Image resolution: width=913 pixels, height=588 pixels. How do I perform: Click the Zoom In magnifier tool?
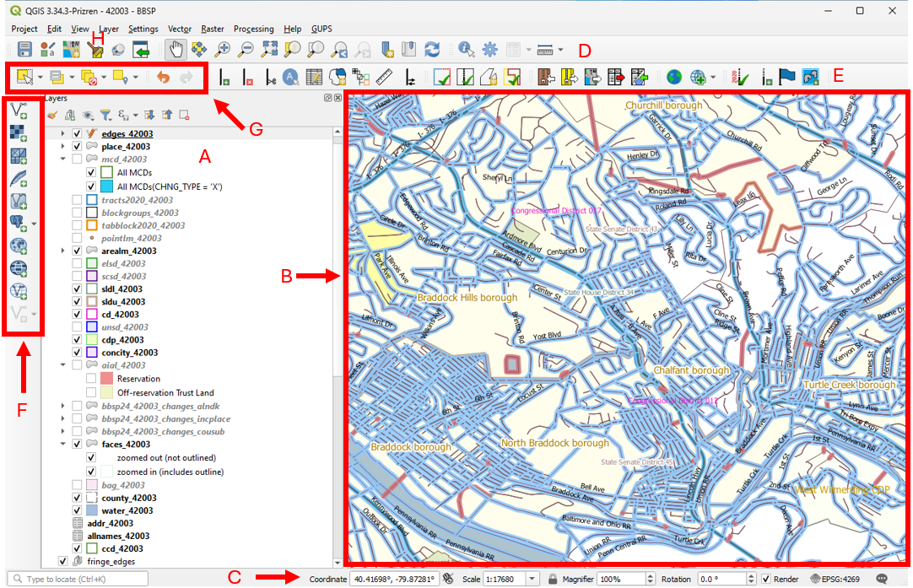tap(224, 49)
